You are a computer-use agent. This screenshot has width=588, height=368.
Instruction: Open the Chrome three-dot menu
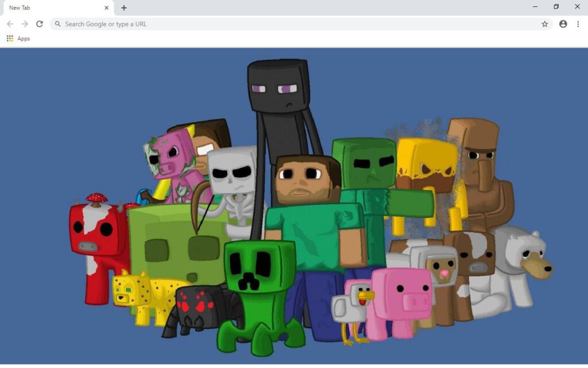click(578, 24)
